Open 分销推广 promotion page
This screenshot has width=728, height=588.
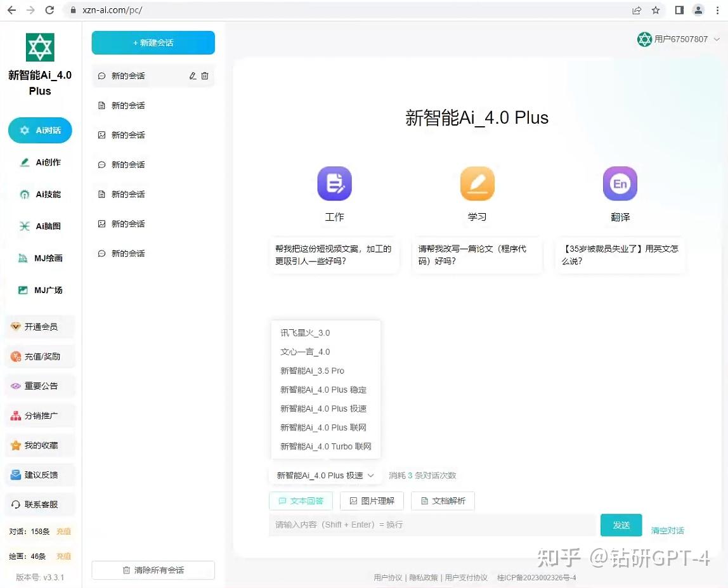[40, 415]
